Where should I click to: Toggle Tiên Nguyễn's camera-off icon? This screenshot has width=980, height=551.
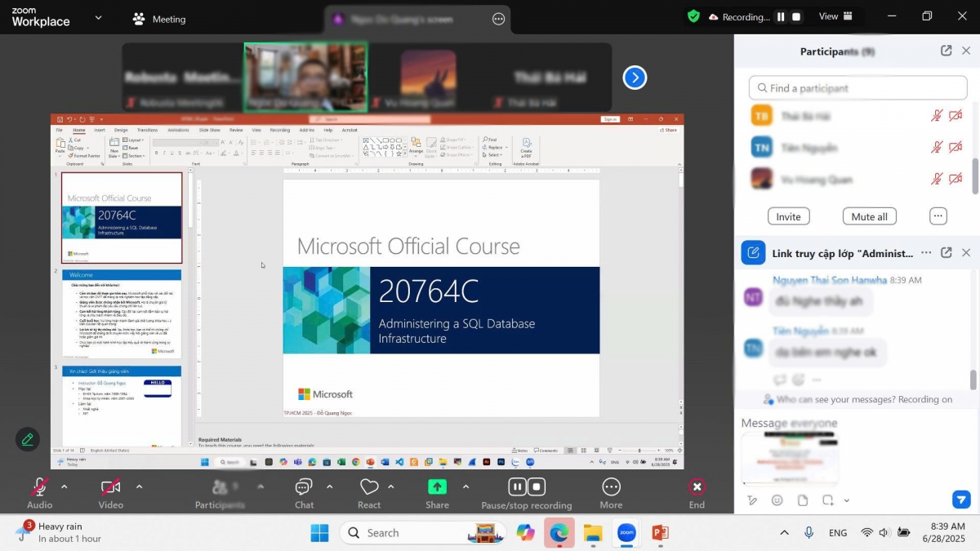(x=955, y=148)
